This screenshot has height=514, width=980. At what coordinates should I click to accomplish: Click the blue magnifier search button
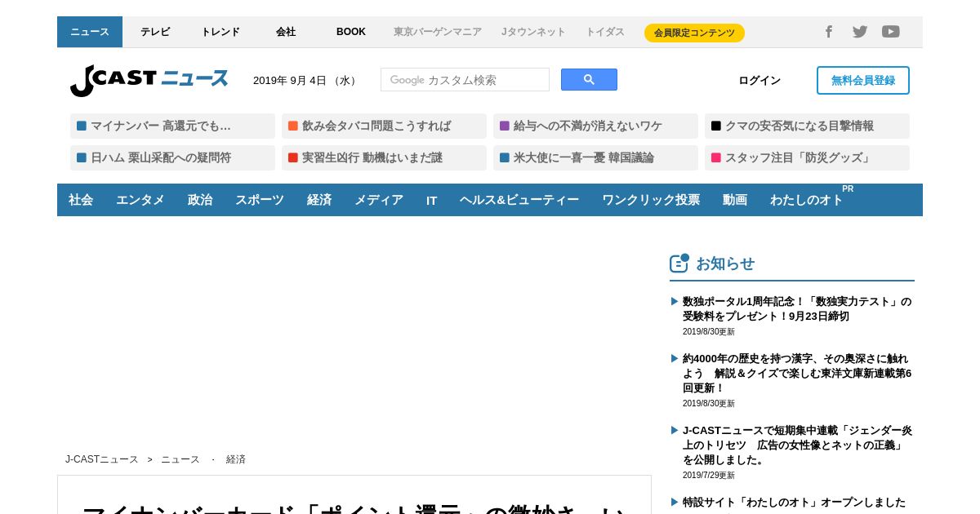point(589,80)
